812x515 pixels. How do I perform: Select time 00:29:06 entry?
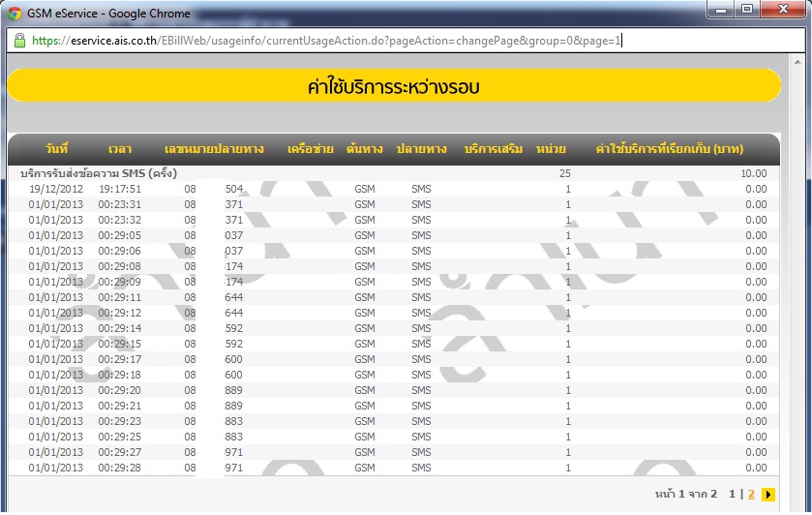click(120, 252)
